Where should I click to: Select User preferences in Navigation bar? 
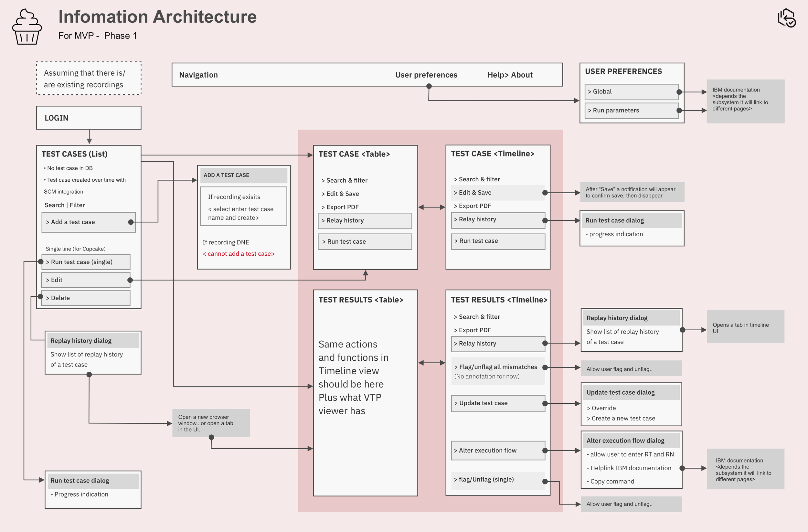coord(426,75)
